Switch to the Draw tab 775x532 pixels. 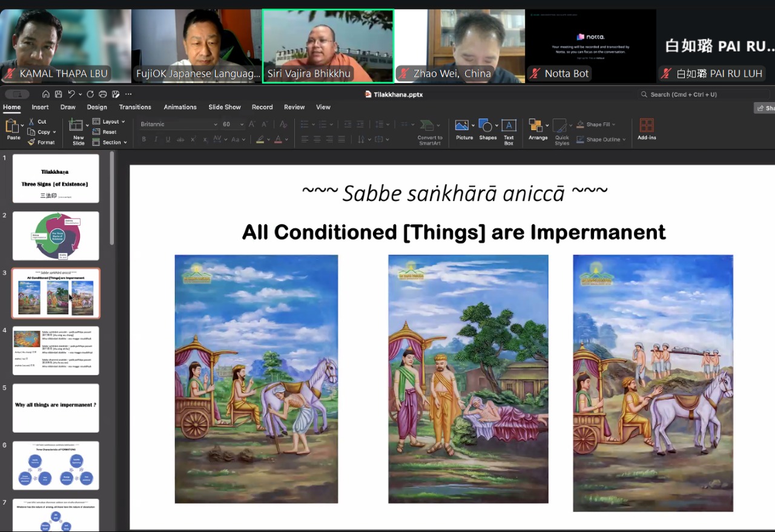(x=68, y=107)
